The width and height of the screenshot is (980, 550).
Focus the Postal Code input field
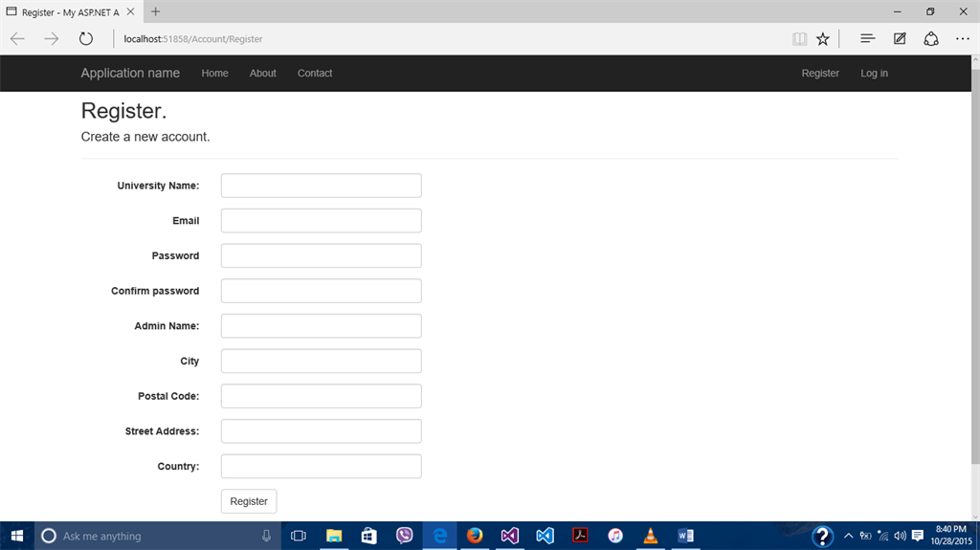(x=322, y=396)
